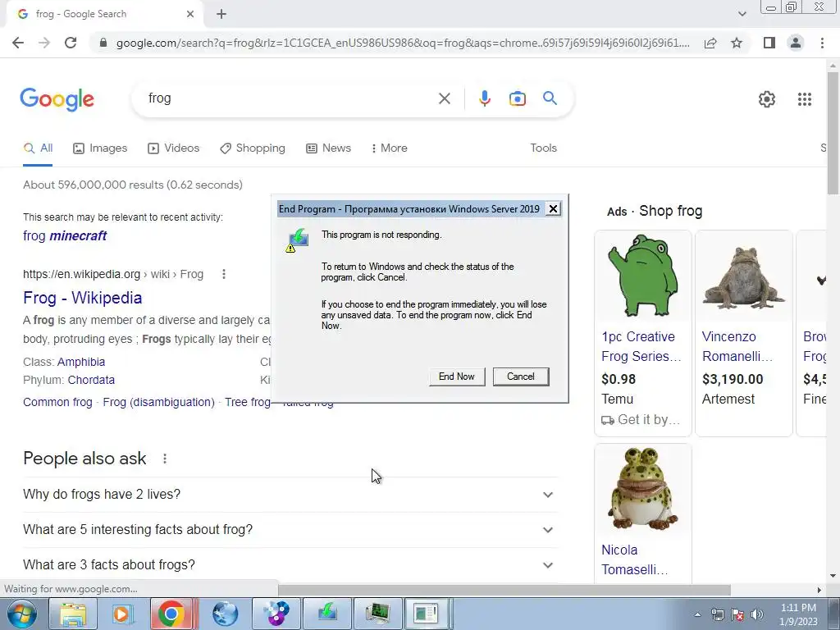Viewport: 840px width, 630px height.
Task: Open File Explorer from the taskbar
Action: (x=73, y=614)
